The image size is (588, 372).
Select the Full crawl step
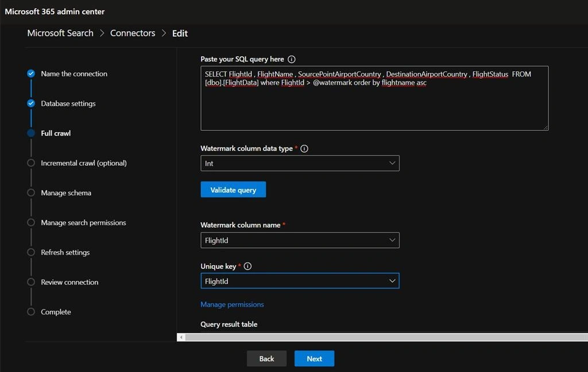pyautogui.click(x=56, y=133)
